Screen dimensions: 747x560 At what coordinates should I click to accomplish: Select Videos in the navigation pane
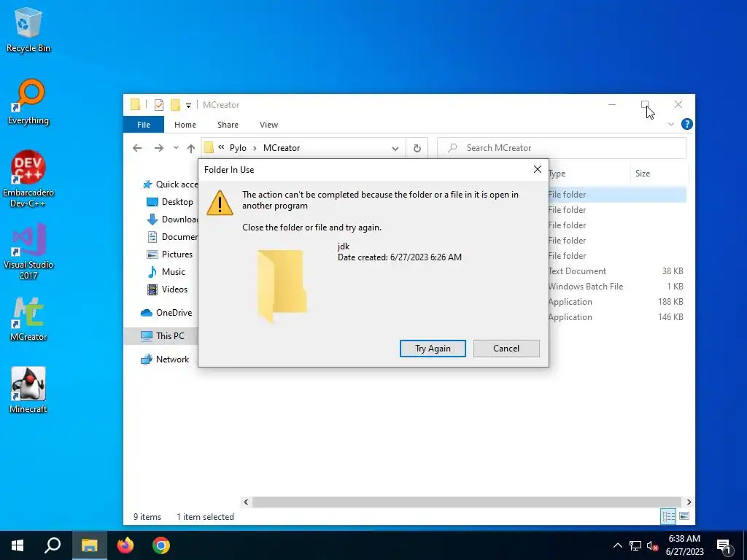click(x=168, y=289)
